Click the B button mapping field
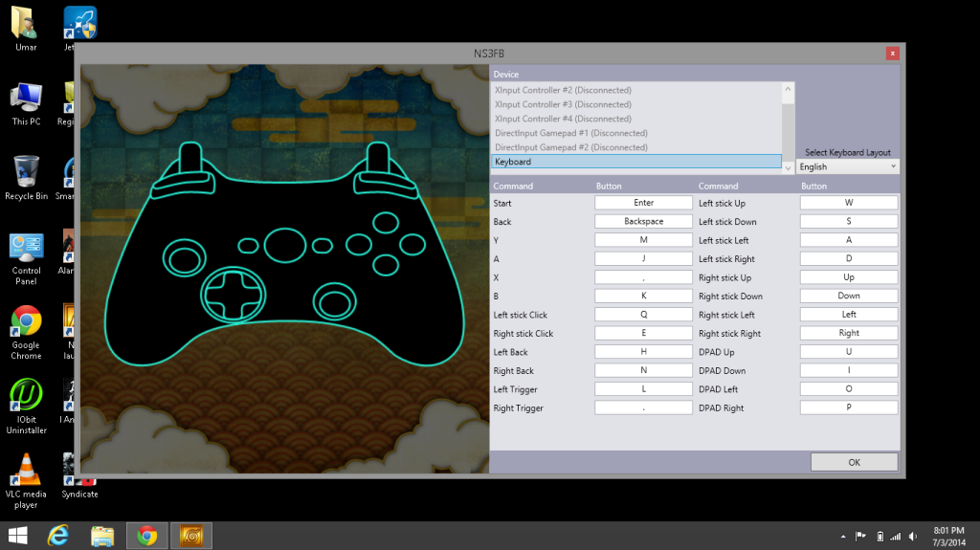This screenshot has width=980, height=550. pyautogui.click(x=643, y=296)
